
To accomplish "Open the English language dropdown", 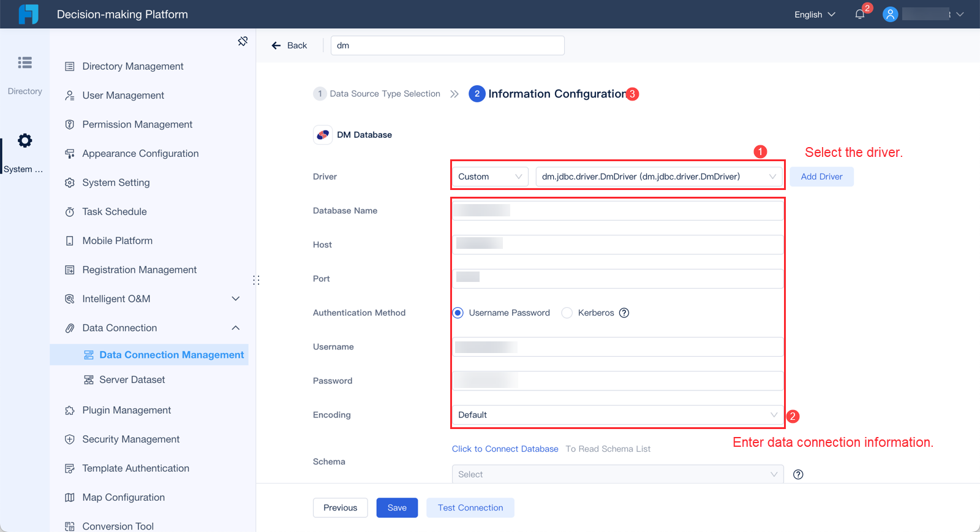I will pyautogui.click(x=815, y=15).
